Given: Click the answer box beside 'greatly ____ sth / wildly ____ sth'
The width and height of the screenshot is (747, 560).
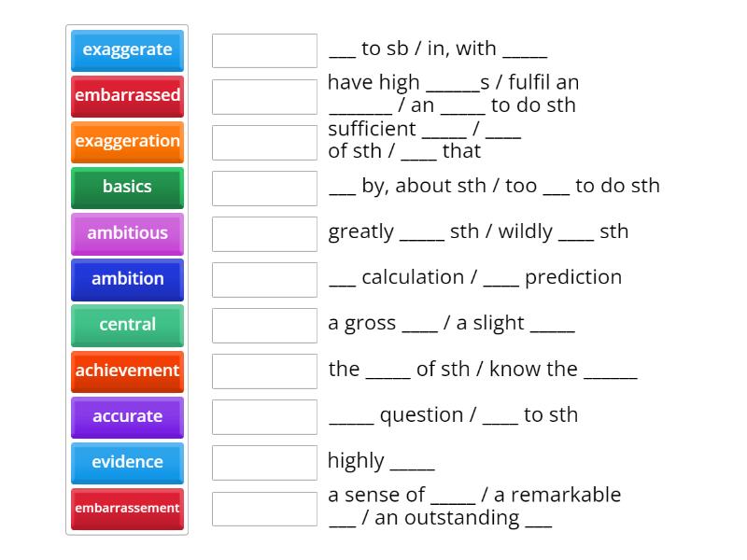Looking at the screenshot, I should [x=264, y=233].
